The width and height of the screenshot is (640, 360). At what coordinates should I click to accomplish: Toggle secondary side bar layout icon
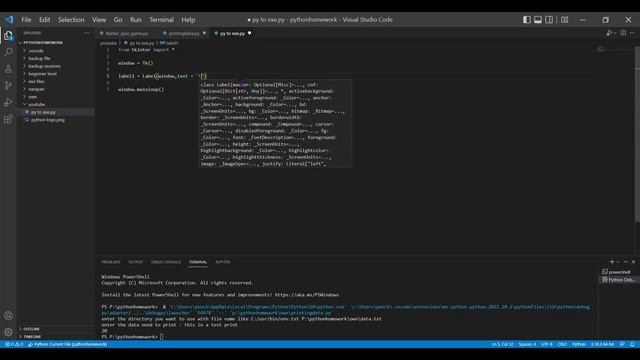[549, 20]
